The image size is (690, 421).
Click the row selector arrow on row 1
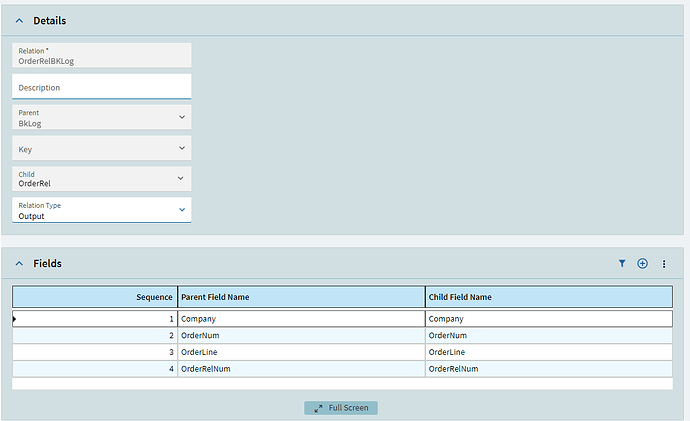14,319
